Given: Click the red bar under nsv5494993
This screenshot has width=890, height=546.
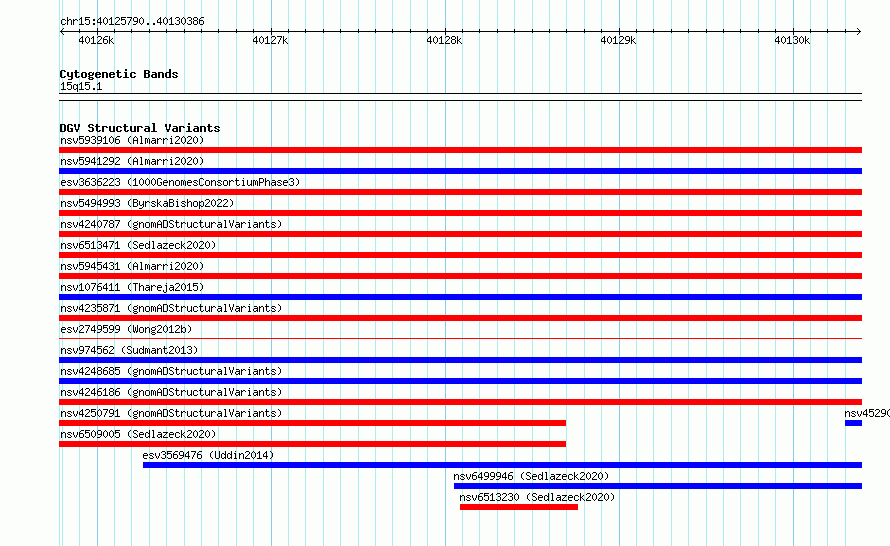Looking at the screenshot, I should pos(460,213).
